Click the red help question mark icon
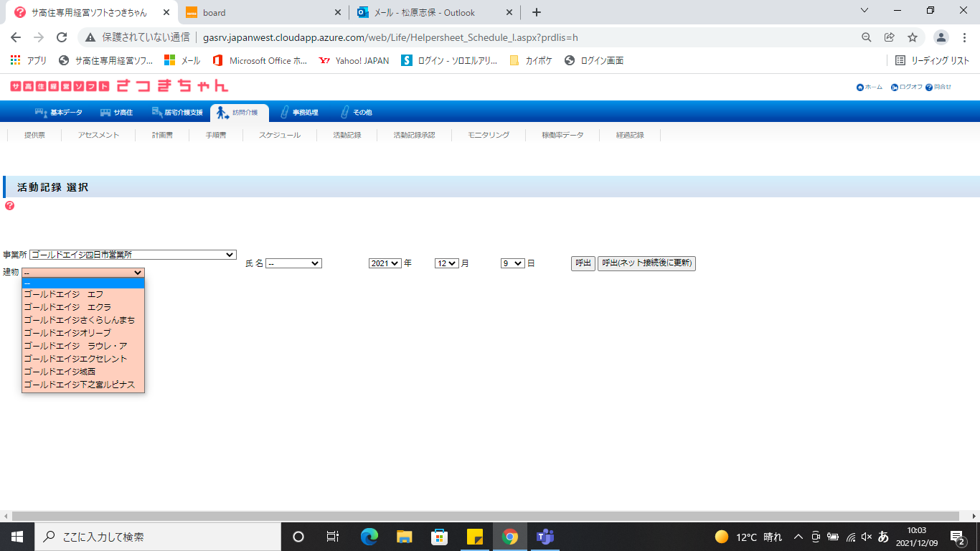Viewport: 980px width, 551px height. [x=9, y=206]
